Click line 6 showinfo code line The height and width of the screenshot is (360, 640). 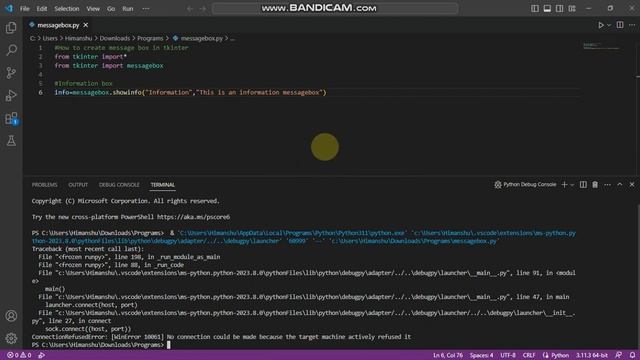click(x=190, y=93)
